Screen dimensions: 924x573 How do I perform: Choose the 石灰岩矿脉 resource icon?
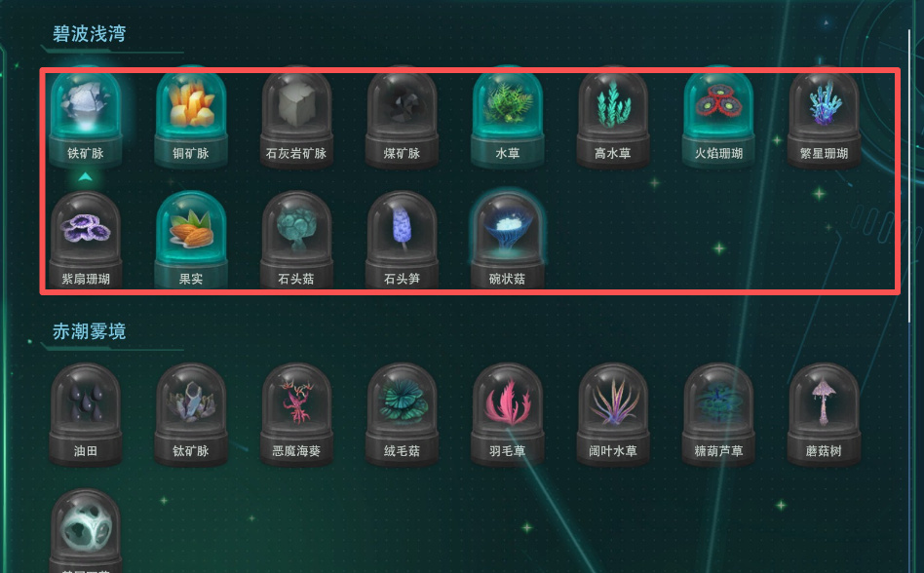296,116
